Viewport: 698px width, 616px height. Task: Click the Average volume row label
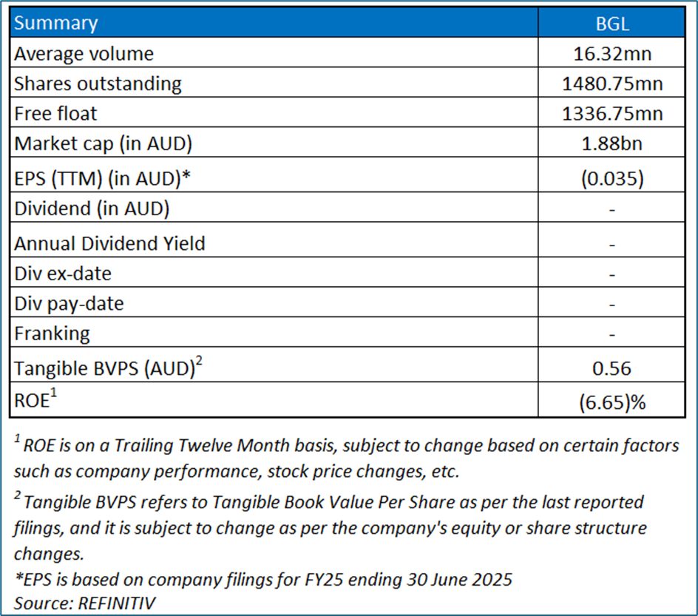[84, 54]
